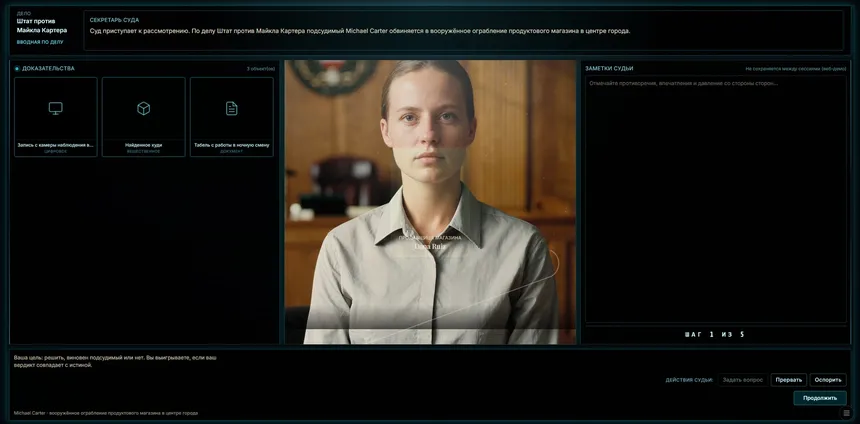860x424 pixels.
Task: Click the court secretary's statement text
Action: [x=360, y=31]
